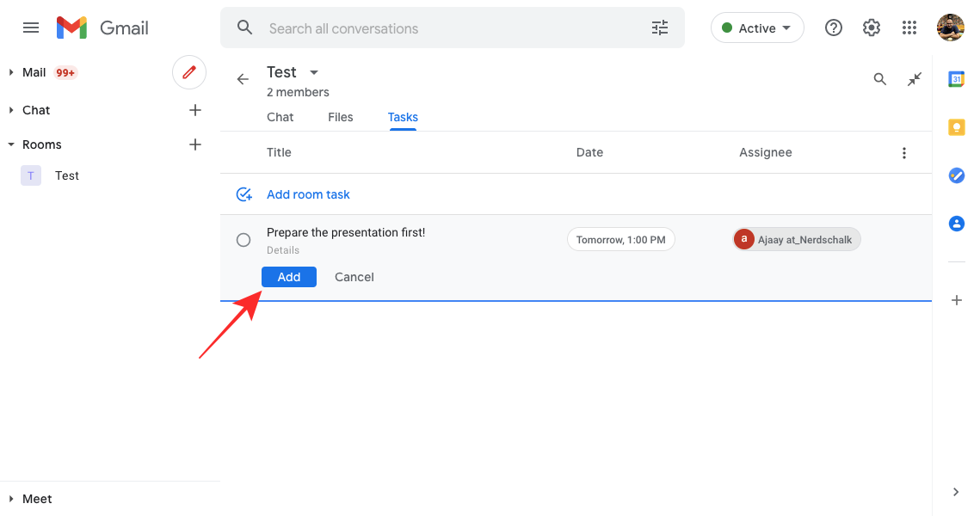980x516 pixels.
Task: Open Google Keep side panel icon
Action: coord(956,127)
